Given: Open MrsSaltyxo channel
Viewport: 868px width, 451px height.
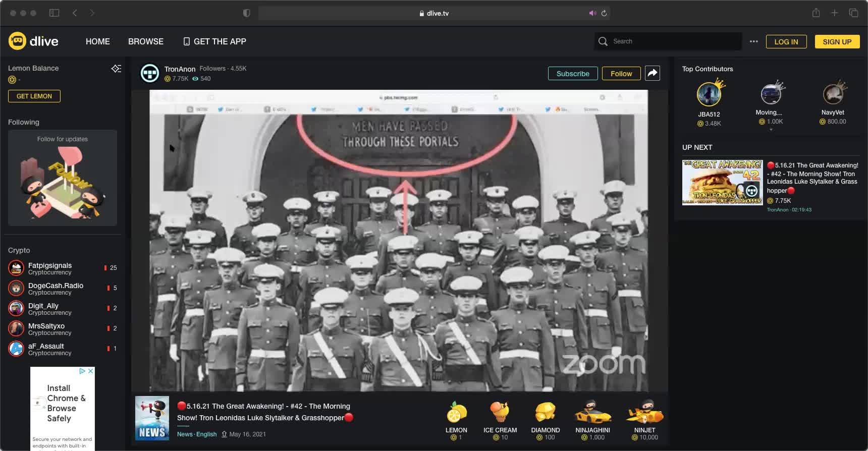Looking at the screenshot, I should coord(63,328).
